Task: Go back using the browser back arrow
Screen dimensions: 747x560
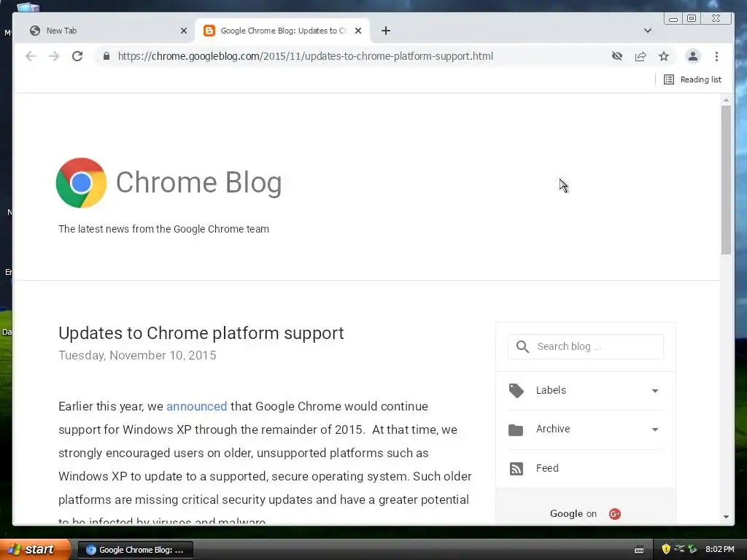Action: pos(31,56)
